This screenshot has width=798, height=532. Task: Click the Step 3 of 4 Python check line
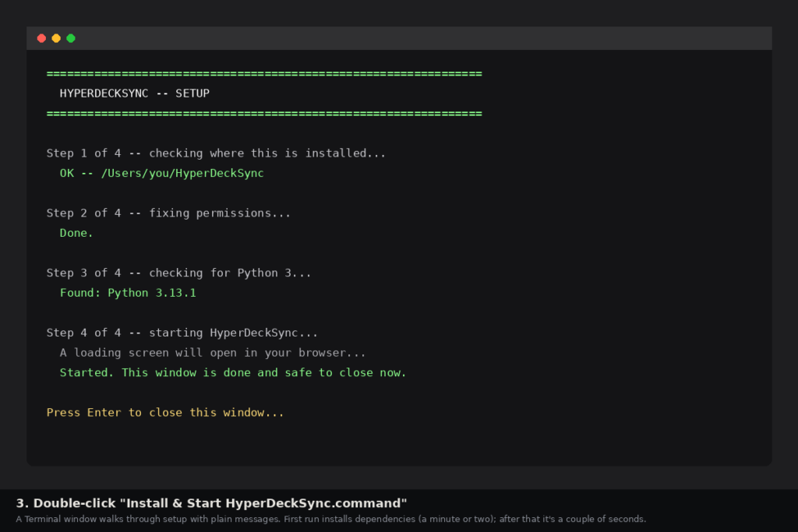[x=178, y=273]
